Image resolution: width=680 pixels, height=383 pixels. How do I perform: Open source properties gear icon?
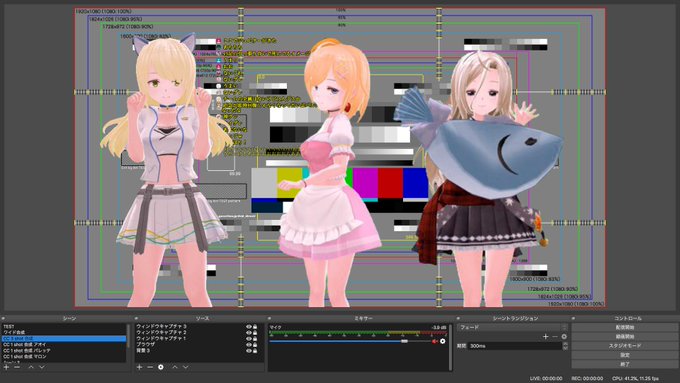click(x=161, y=367)
